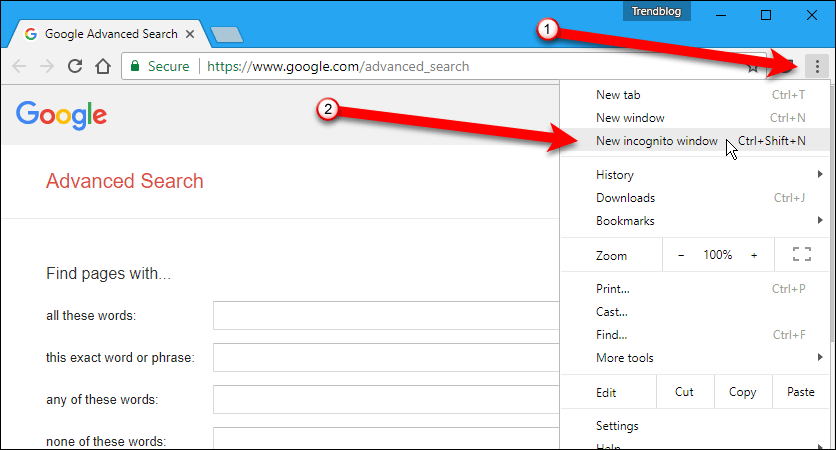Select Cast... menu entry
This screenshot has width=836, height=450.
(695, 312)
